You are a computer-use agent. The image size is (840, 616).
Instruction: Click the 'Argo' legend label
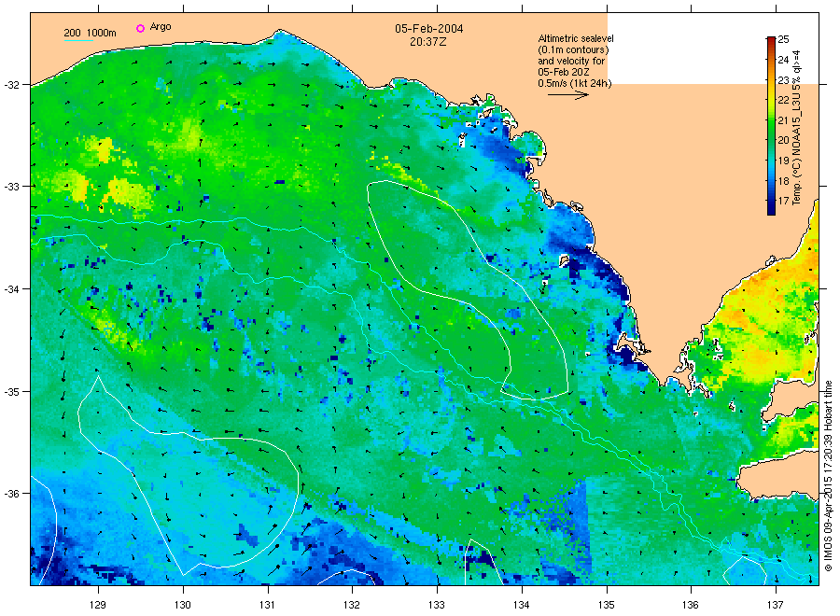[161, 27]
